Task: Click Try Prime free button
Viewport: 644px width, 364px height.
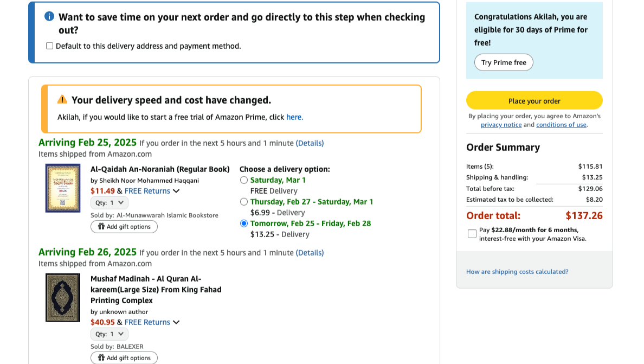Action: click(504, 62)
